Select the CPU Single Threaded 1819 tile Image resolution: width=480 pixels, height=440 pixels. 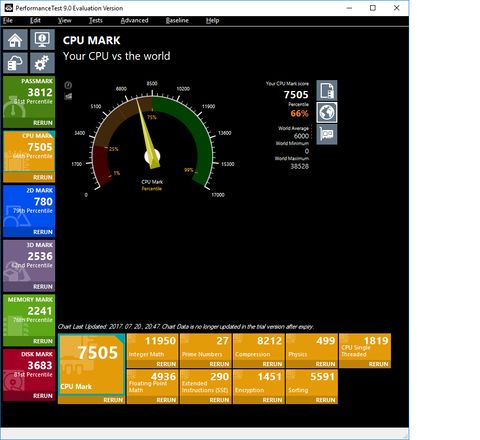365,347
